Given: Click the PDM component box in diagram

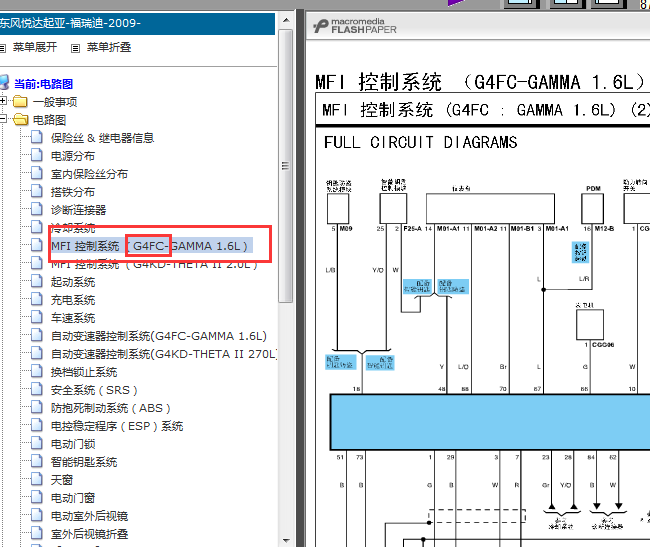Looking at the screenshot, I should [x=592, y=208].
